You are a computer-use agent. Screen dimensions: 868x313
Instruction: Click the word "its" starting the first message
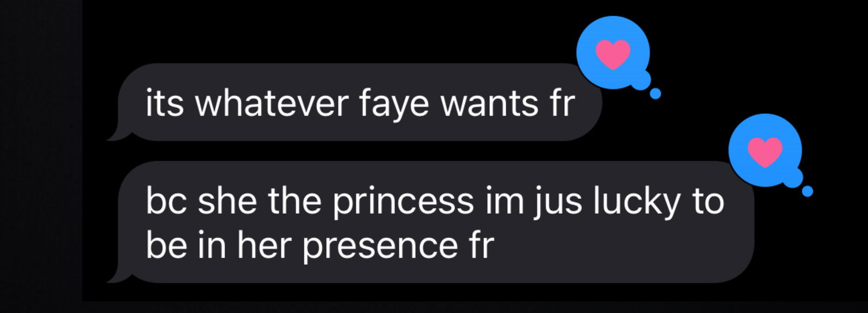pos(165,103)
